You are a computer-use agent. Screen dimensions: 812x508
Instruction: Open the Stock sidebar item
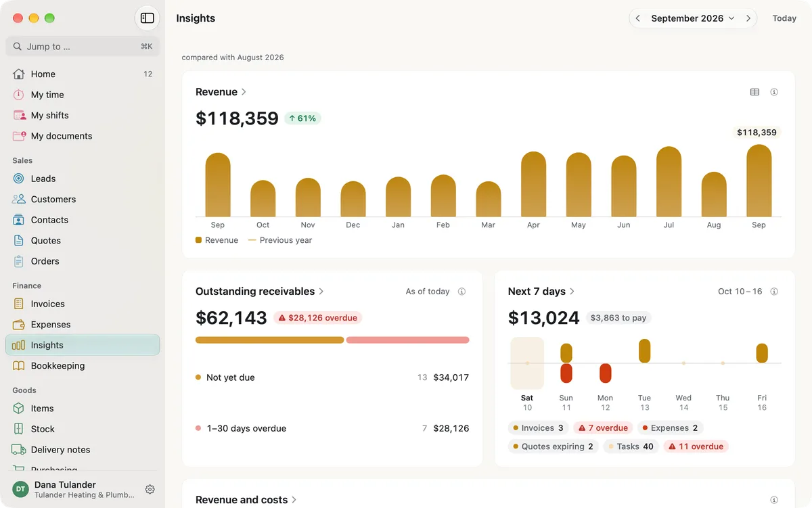pyautogui.click(x=83, y=429)
